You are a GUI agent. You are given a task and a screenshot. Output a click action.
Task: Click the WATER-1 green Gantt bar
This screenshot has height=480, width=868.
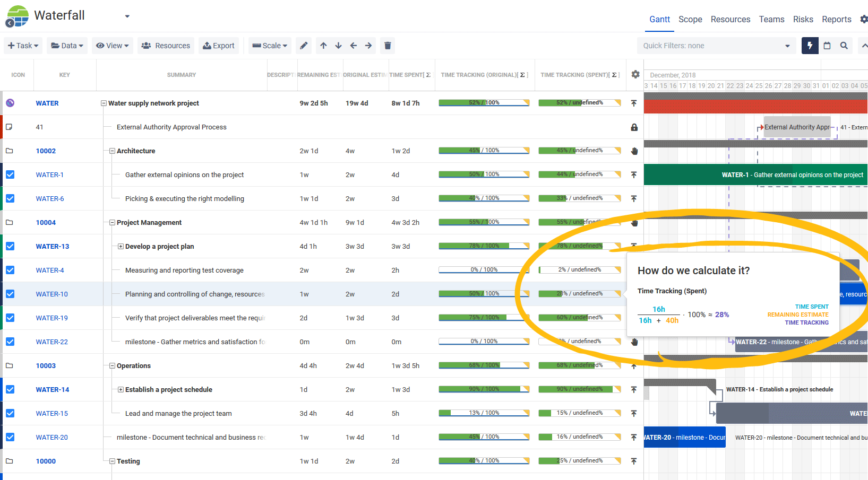(755, 174)
